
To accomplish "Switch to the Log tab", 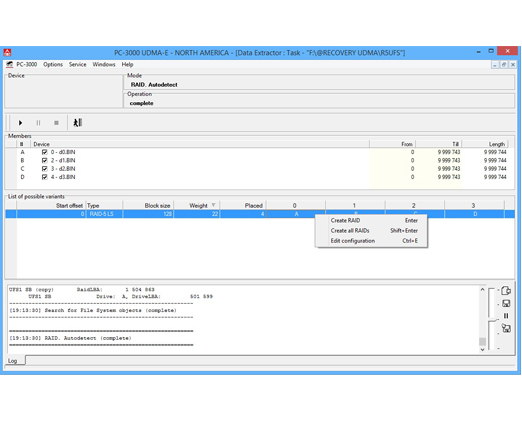I will tap(13, 361).
